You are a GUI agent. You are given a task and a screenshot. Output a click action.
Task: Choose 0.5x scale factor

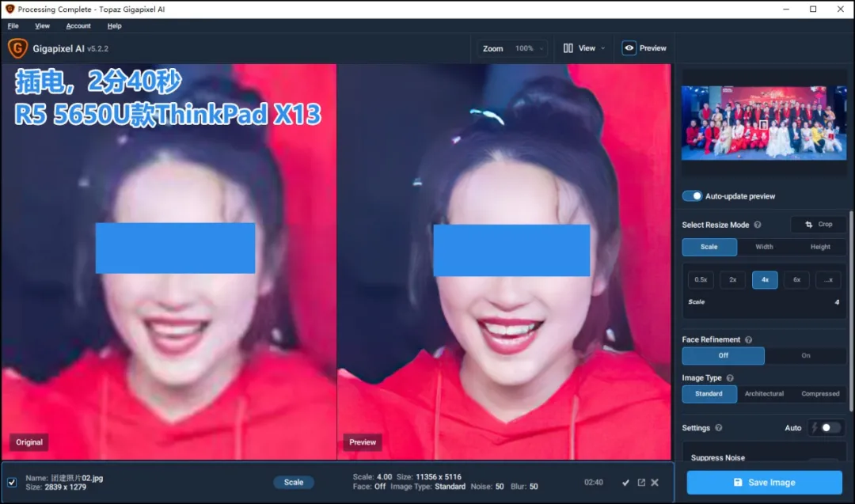(701, 280)
